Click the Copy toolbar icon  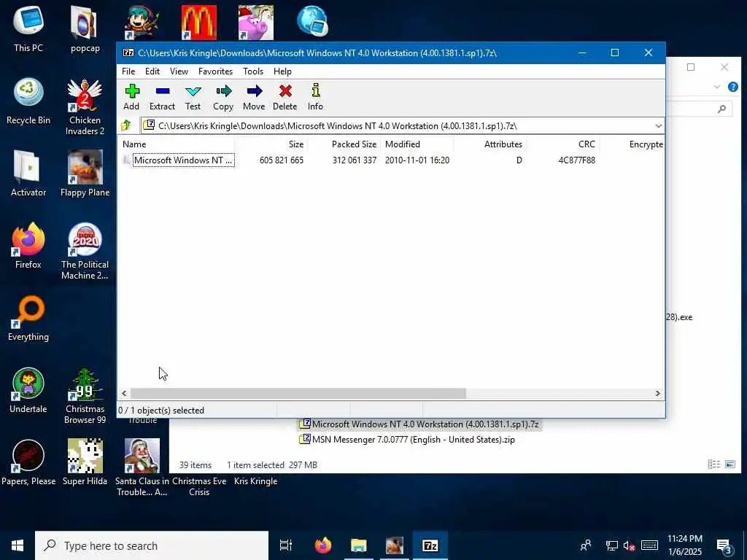(223, 97)
